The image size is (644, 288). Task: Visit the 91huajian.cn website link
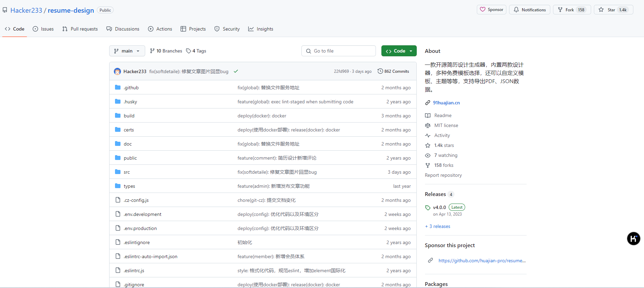[x=446, y=103]
